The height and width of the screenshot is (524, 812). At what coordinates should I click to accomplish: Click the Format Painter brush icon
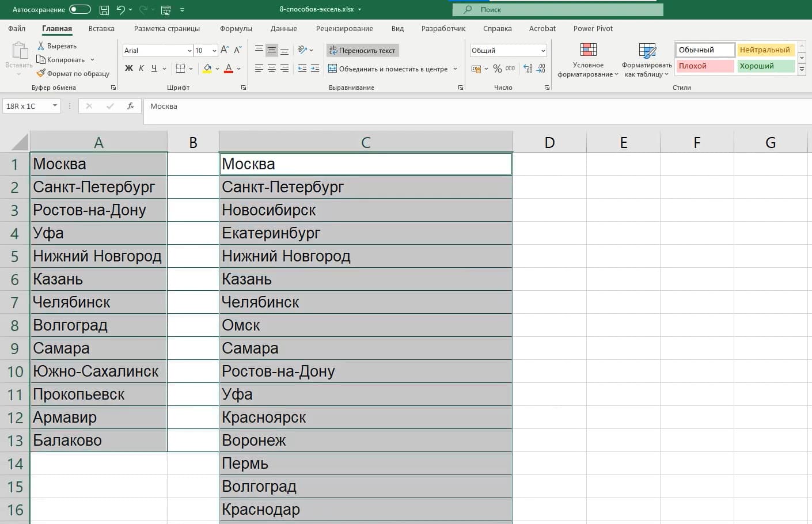(41, 73)
